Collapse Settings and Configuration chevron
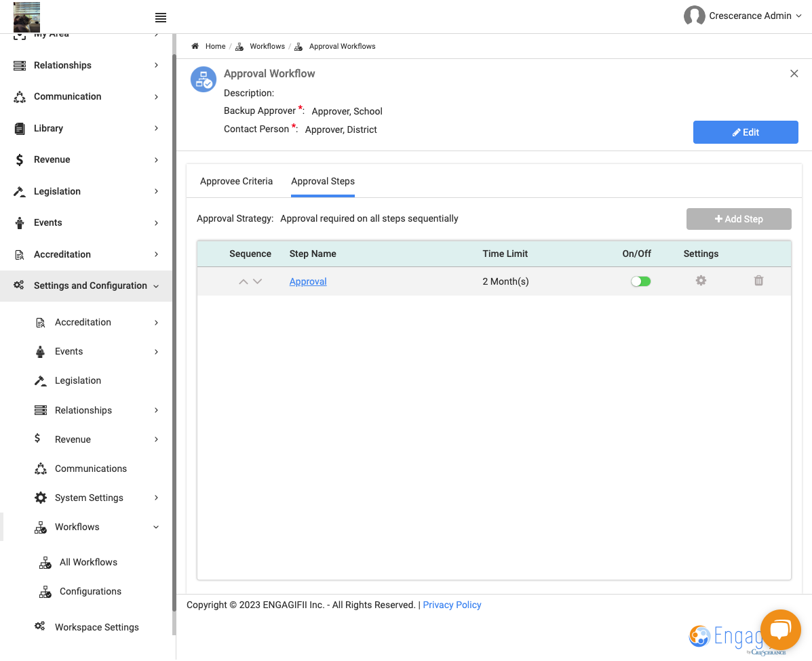The height and width of the screenshot is (661, 812). 156,286
